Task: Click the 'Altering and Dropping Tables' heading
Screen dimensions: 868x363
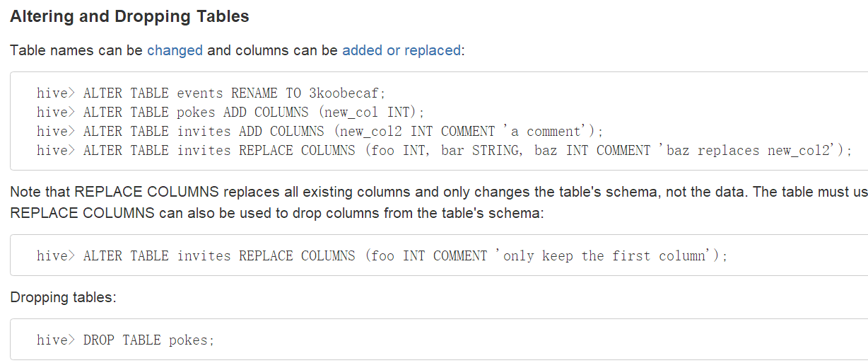Action: pos(129,16)
